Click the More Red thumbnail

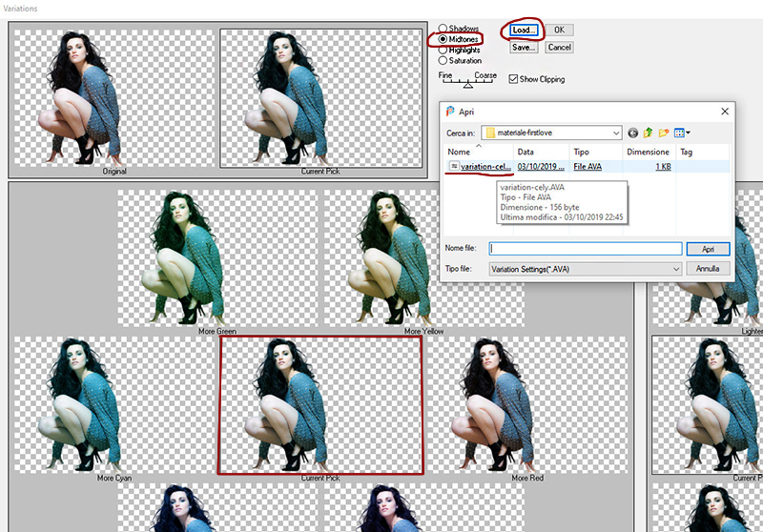(x=527, y=404)
